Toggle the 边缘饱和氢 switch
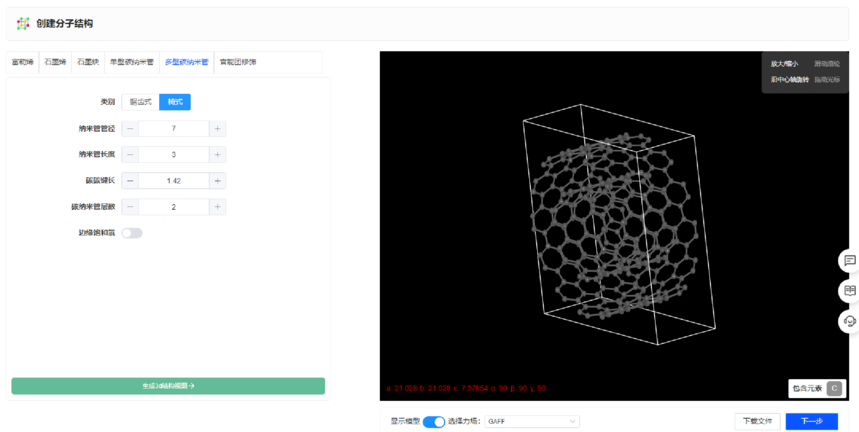This screenshot has height=432, width=859. click(132, 233)
